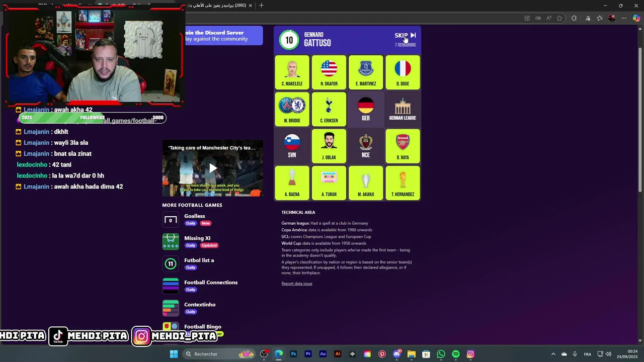Click the '7 REMAINING' counter text

405,45
